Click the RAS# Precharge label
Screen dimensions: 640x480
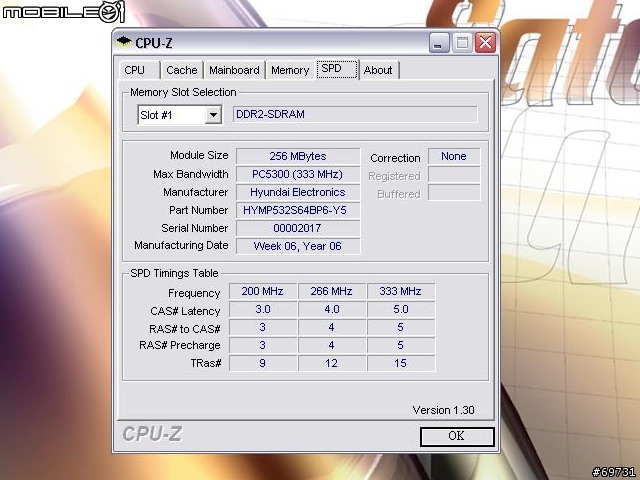coord(180,345)
